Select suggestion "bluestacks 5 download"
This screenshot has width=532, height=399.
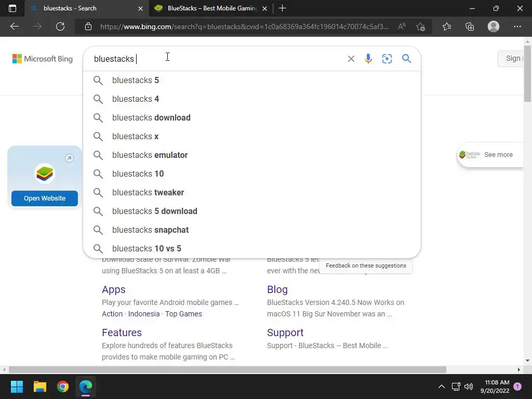(252, 211)
